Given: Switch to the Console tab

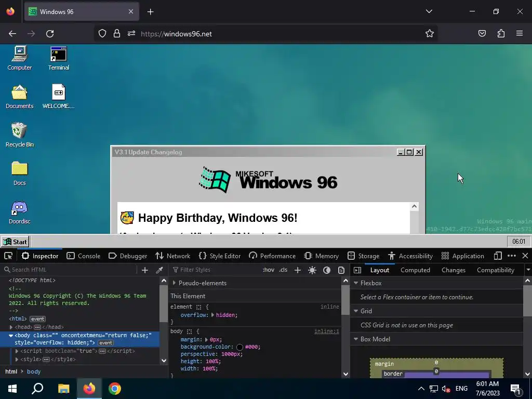Looking at the screenshot, I should tap(84, 256).
